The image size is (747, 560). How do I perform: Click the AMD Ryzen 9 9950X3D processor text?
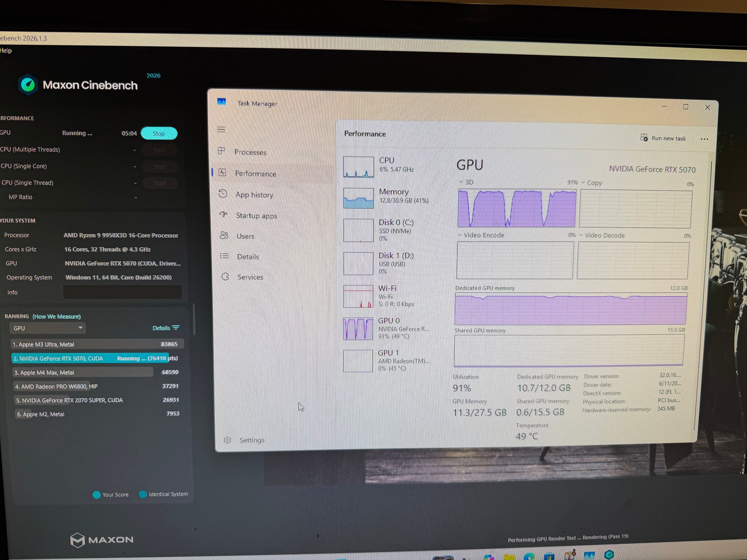click(121, 236)
